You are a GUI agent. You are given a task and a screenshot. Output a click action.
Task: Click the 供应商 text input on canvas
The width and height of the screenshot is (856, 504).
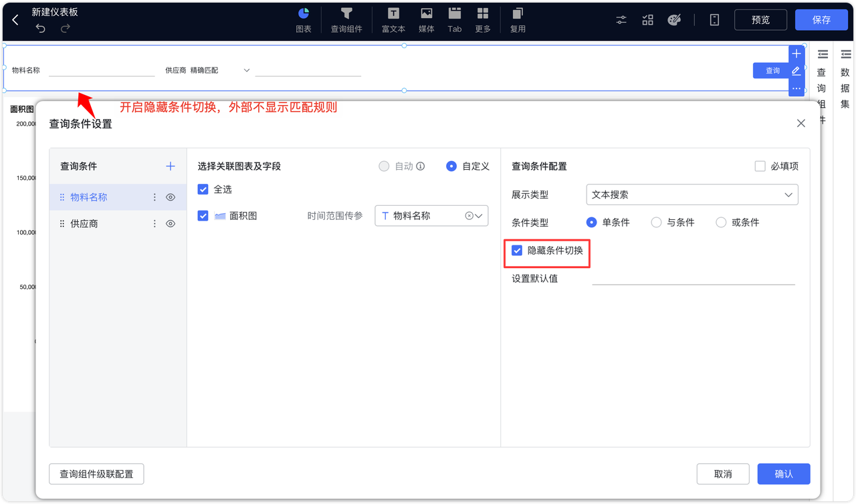308,70
